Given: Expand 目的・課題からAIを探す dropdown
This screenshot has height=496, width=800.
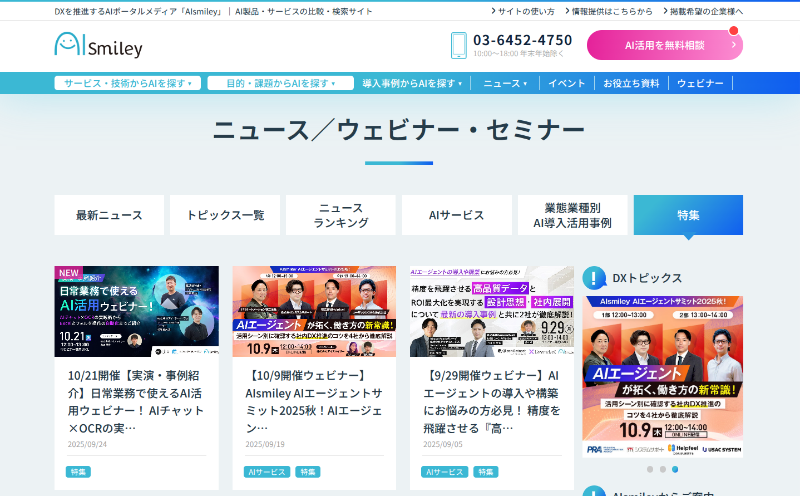Looking at the screenshot, I should tap(281, 83).
